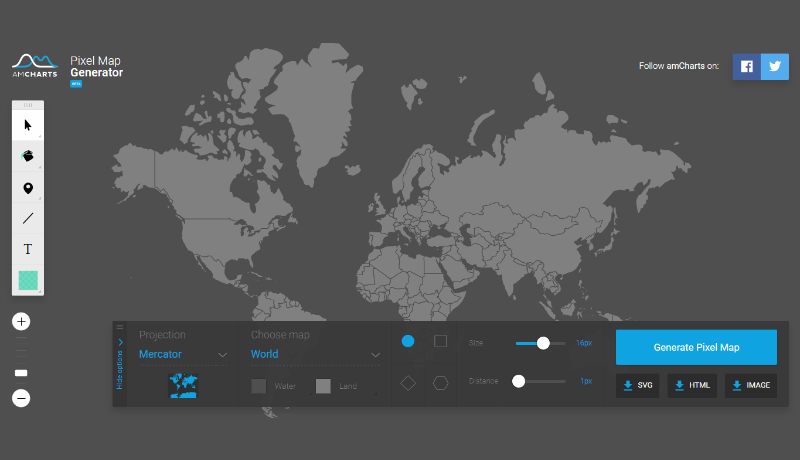Activate the text tool
Viewport: 800px width, 460px height.
click(28, 249)
